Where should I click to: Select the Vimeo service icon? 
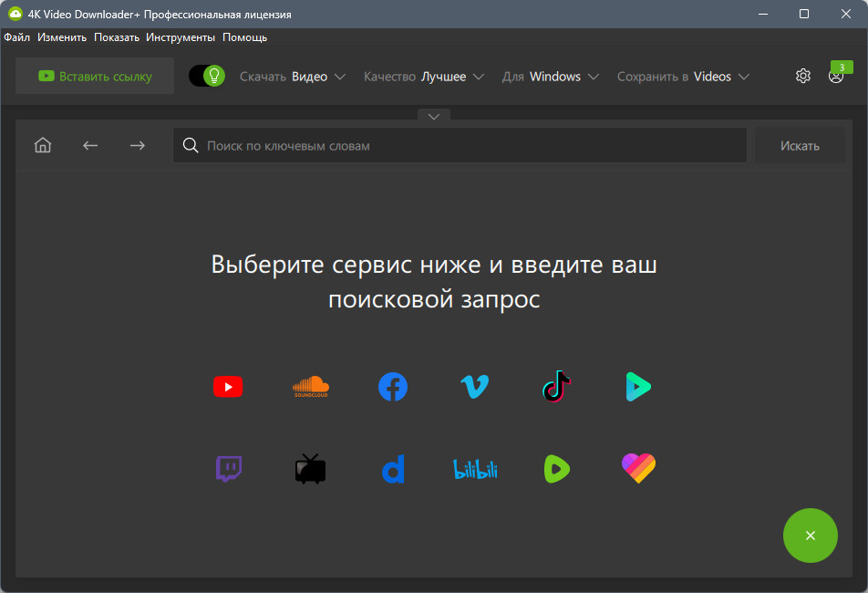tap(474, 388)
